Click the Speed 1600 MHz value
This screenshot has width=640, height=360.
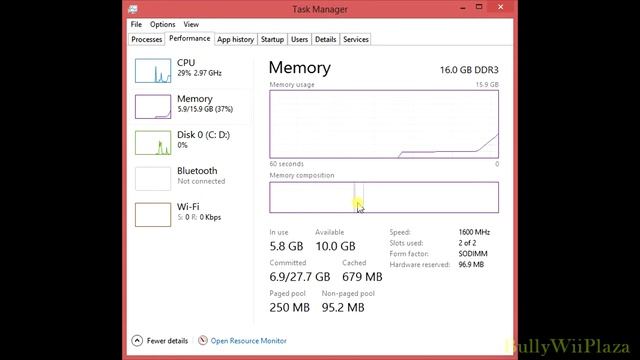point(474,232)
